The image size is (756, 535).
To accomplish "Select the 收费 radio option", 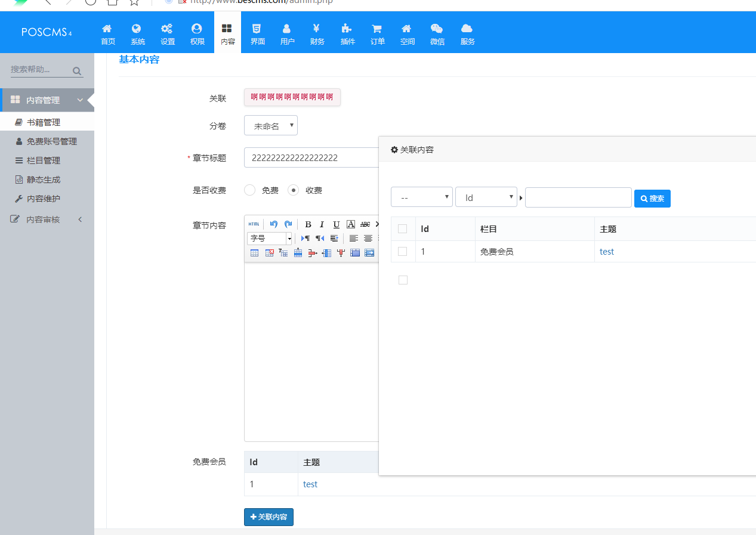I will pos(293,190).
